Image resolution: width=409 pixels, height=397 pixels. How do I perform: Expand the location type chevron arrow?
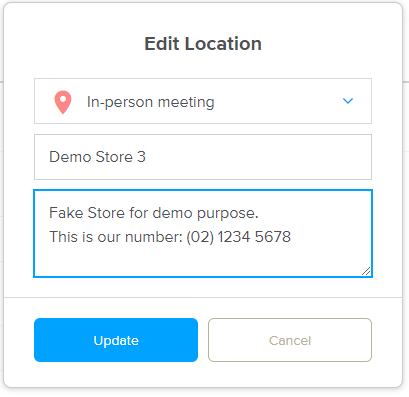(348, 101)
